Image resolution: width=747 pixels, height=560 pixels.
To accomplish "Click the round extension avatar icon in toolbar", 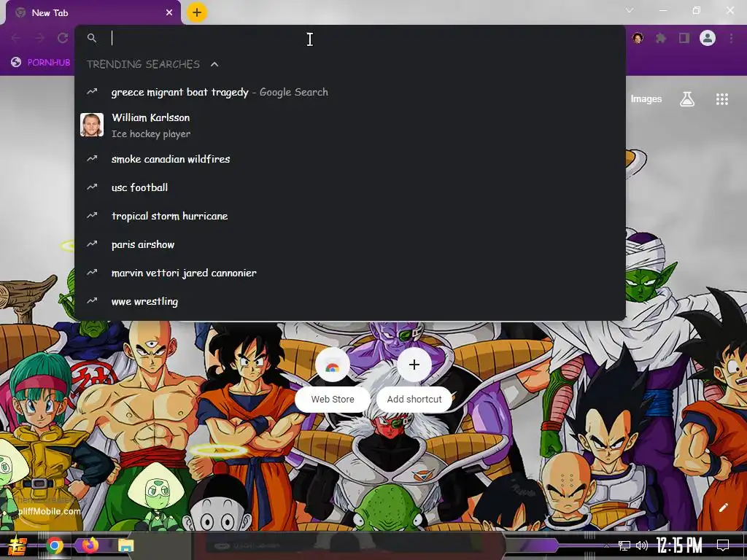I will click(x=638, y=38).
